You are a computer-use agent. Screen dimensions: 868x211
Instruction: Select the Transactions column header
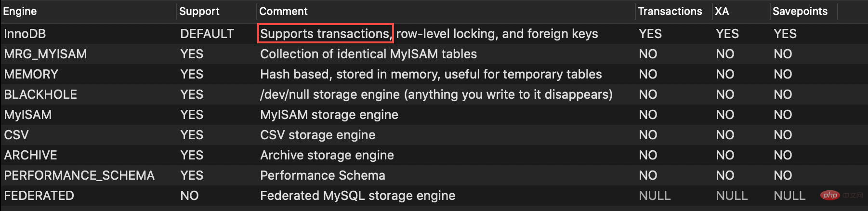670,11
